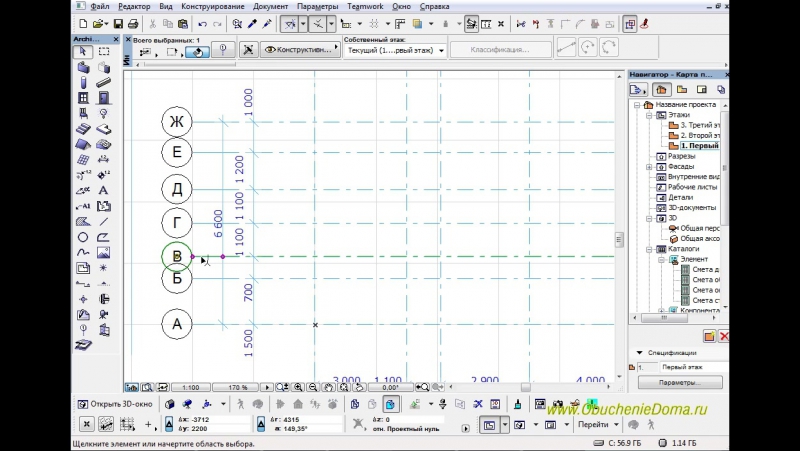Click the Save floppy disk icon
Screen dimensions: 800x451
pos(118,24)
